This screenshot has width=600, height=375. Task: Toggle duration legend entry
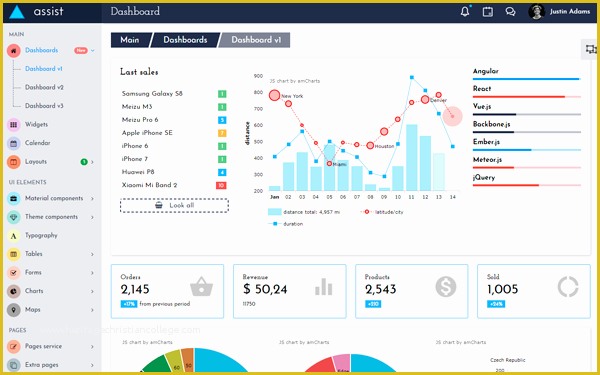pyautogui.click(x=286, y=224)
